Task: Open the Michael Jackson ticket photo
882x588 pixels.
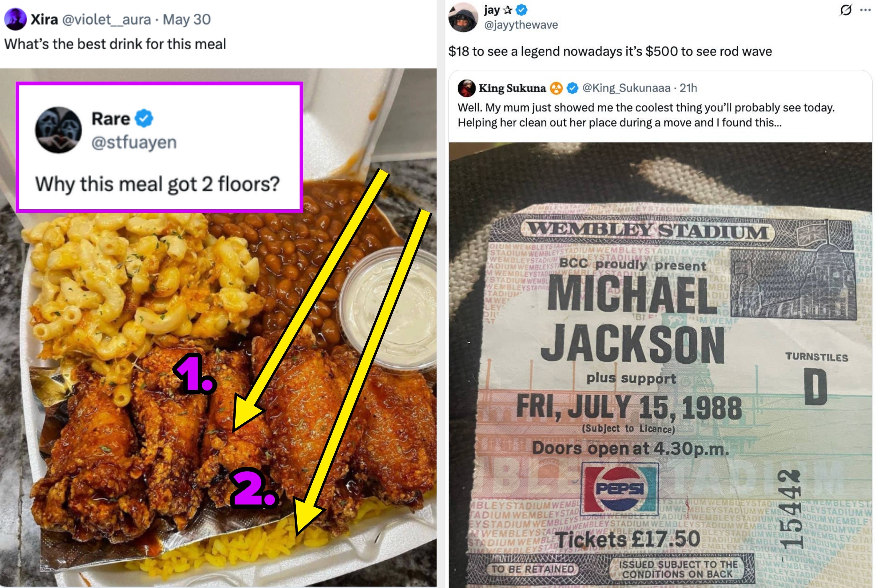Action: click(x=660, y=365)
